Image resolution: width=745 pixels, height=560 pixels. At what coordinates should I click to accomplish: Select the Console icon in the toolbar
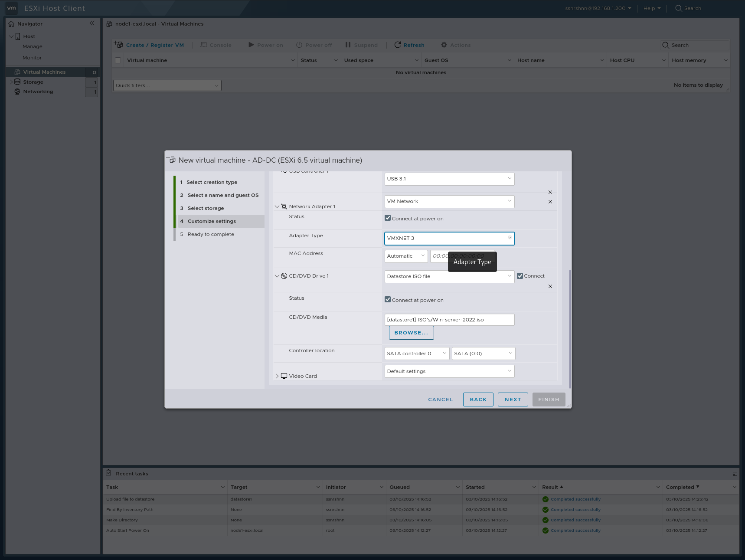[x=203, y=45]
